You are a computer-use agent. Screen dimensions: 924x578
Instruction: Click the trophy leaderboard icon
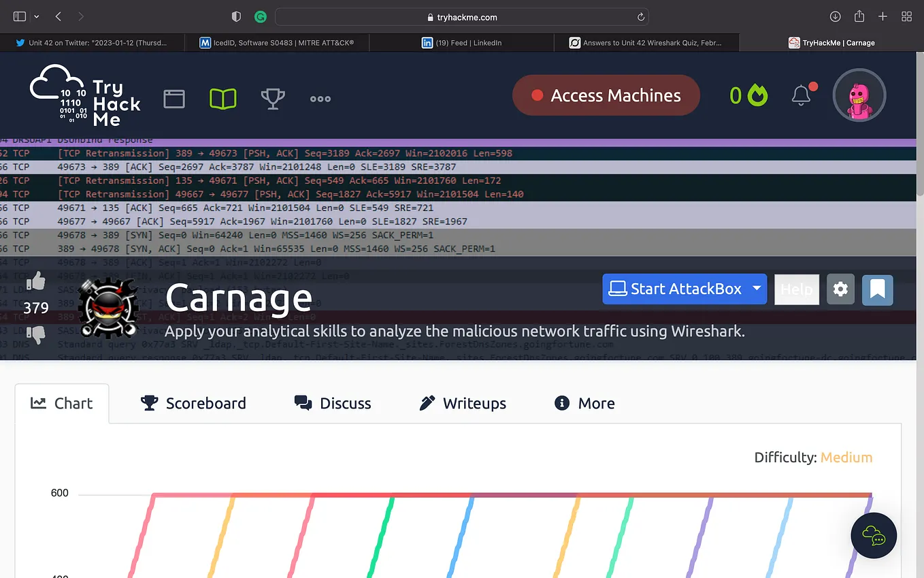[273, 98]
